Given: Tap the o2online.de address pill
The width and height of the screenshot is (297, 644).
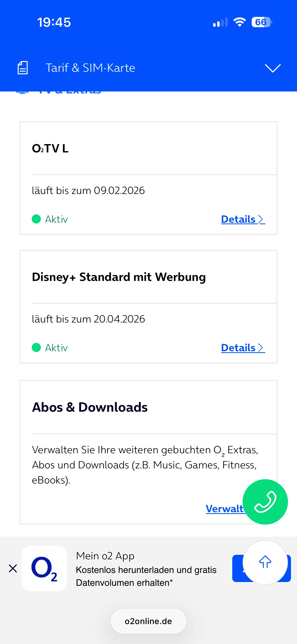Looking at the screenshot, I should click(x=148, y=621).
